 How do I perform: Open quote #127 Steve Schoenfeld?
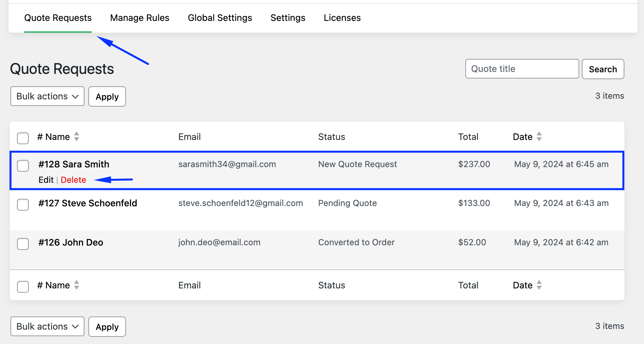pyautogui.click(x=88, y=203)
